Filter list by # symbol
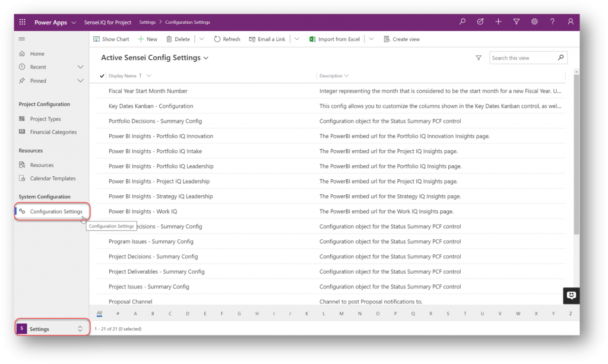This screenshot has width=608, height=364. coord(118,314)
